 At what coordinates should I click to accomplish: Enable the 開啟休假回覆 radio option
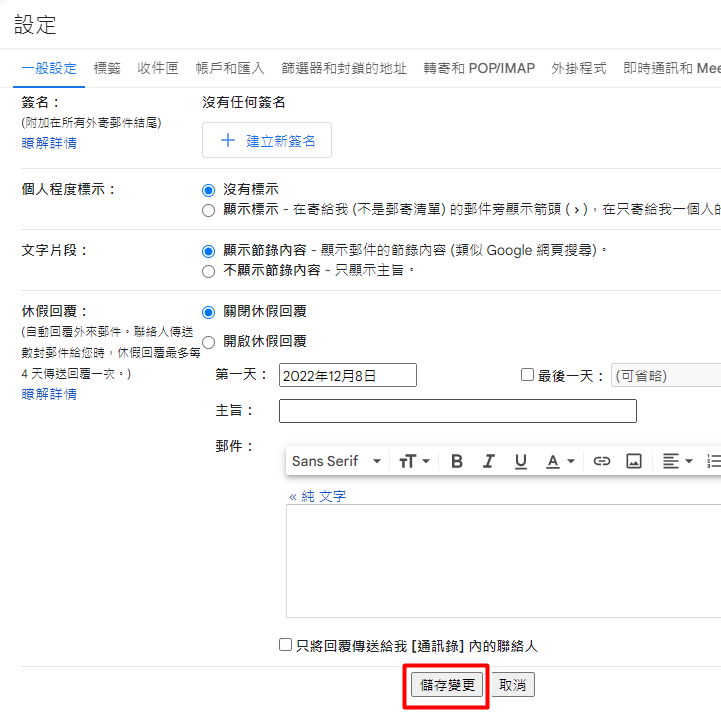tap(209, 342)
